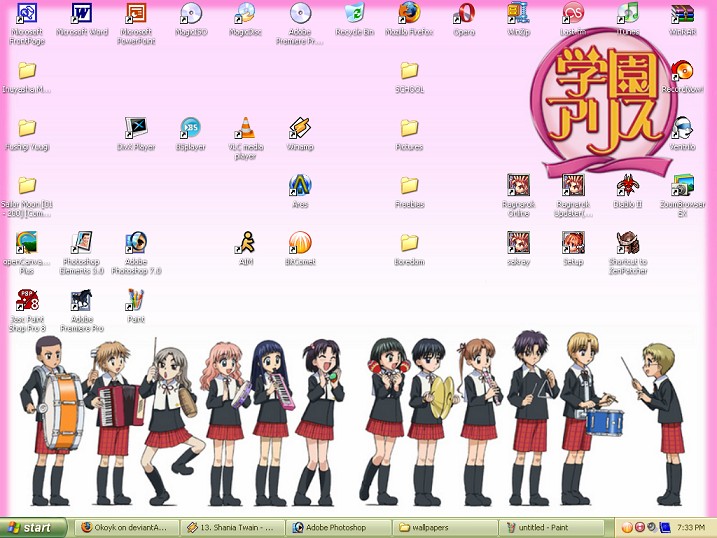Click the DivX Player shortcut
Screen dimensions: 717x538
tap(136, 128)
